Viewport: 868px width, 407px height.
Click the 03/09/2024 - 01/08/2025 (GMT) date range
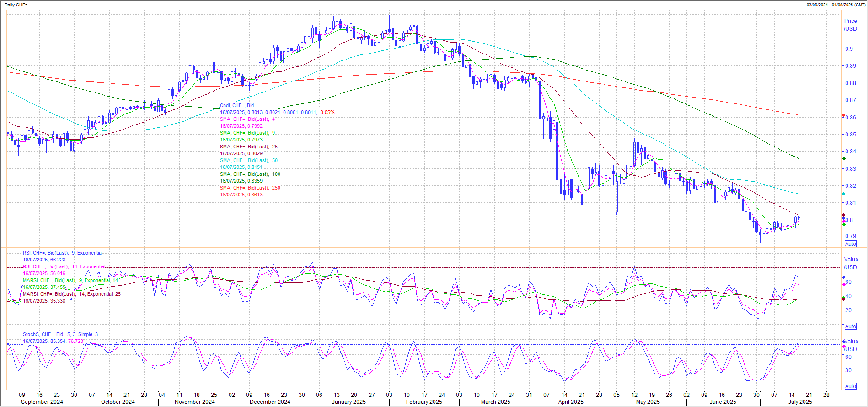click(836, 5)
